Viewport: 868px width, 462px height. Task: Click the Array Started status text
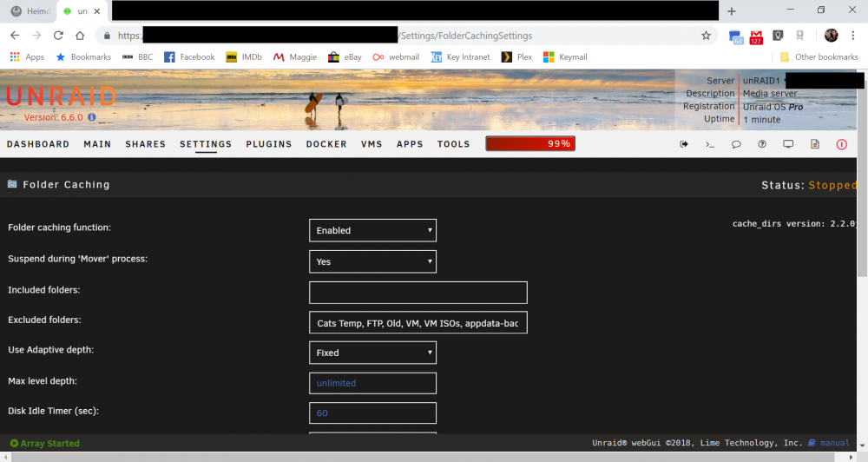click(x=45, y=443)
